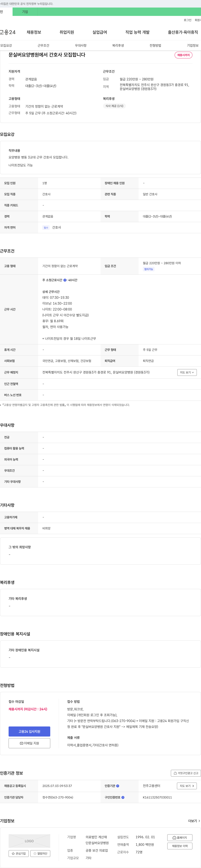
Task: Click the company LOGO placeholder image
Action: click(x=29, y=841)
